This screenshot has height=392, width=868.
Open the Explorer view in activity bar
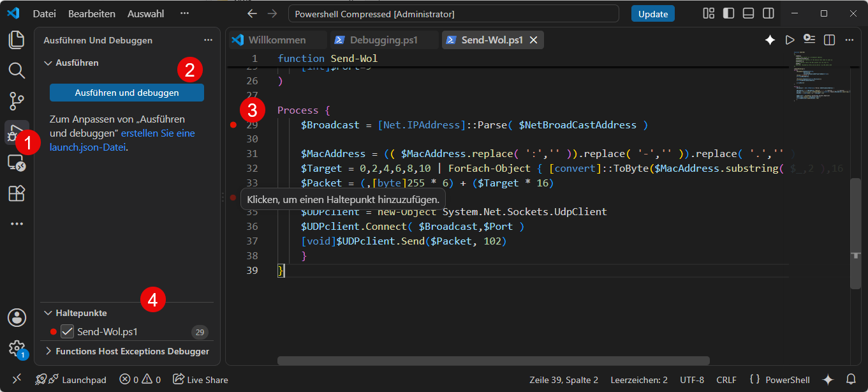click(x=17, y=40)
